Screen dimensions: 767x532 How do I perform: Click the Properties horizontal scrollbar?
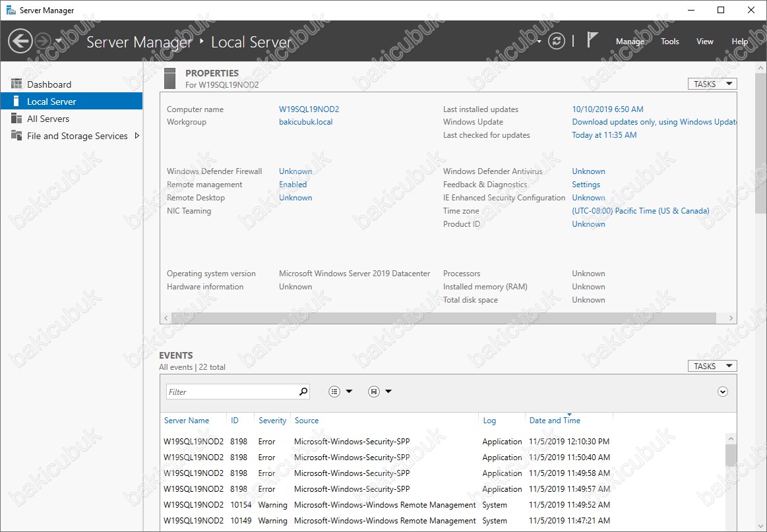(444, 318)
